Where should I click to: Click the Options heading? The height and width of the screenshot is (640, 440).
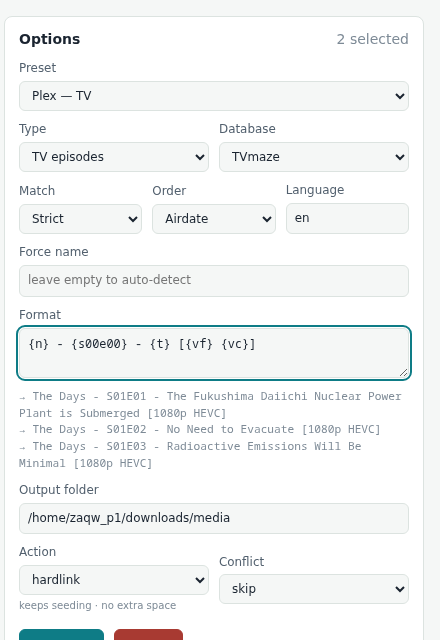tap(50, 39)
